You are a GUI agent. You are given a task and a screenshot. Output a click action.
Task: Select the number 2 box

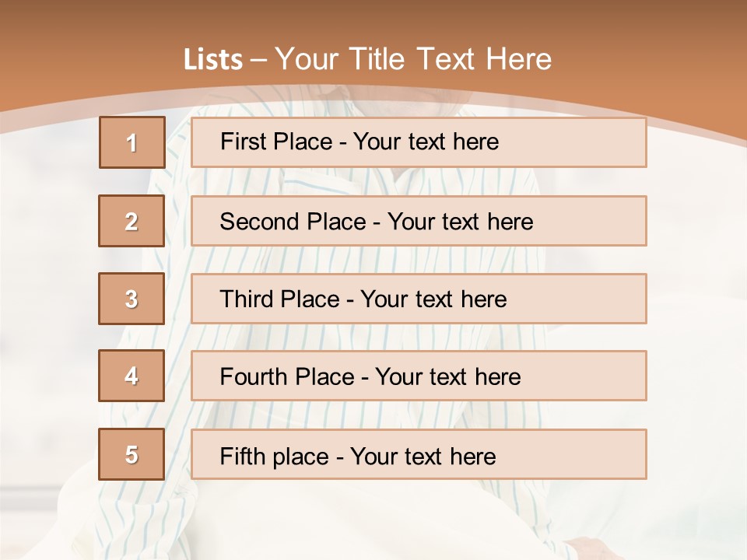coord(132,221)
